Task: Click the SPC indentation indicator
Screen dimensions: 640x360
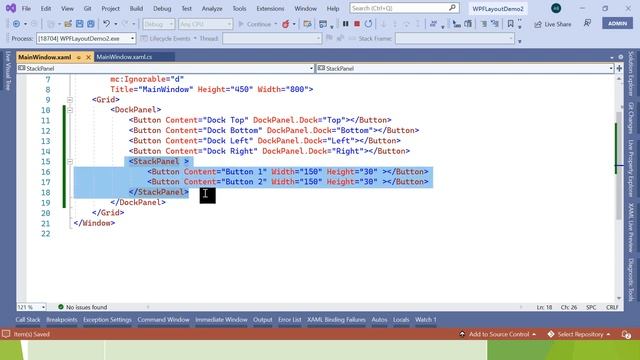Action: pos(591,307)
